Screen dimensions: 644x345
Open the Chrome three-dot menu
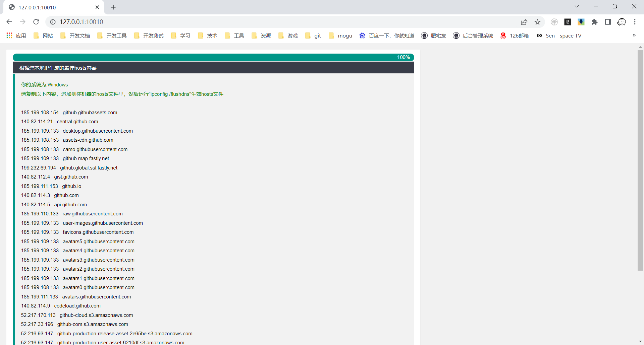tap(635, 22)
